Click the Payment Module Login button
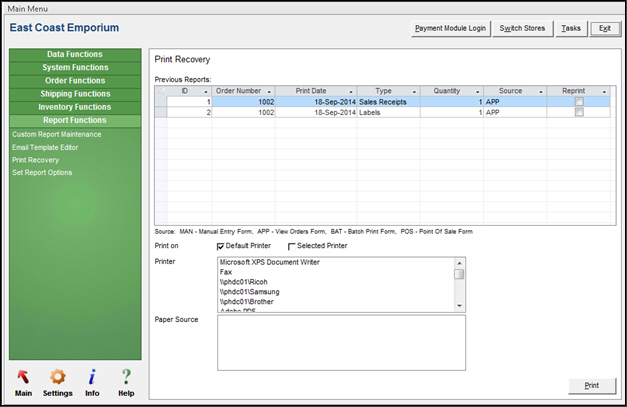Image resolution: width=627 pixels, height=407 pixels. (x=450, y=28)
